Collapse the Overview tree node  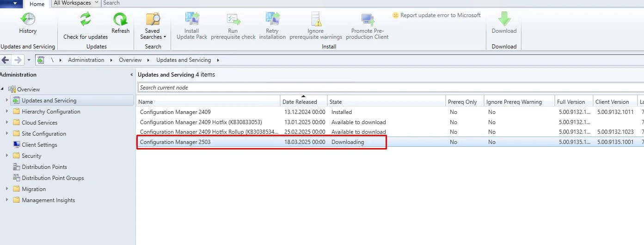[3, 89]
